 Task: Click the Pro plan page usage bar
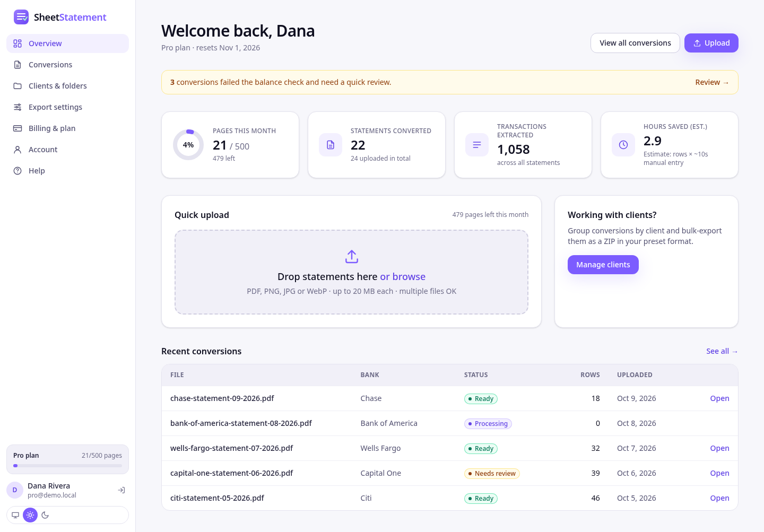(67, 466)
